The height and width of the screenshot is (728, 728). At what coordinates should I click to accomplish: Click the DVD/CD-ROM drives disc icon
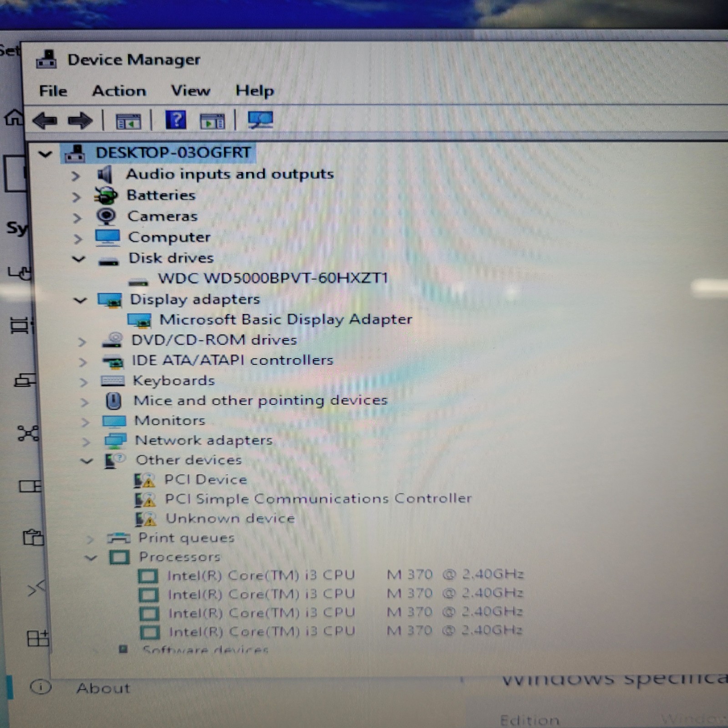pos(112,340)
